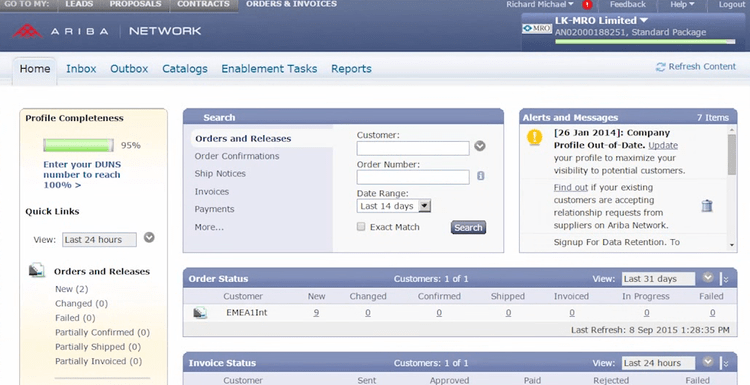Click the Orders and Releases document icon

pos(37,270)
